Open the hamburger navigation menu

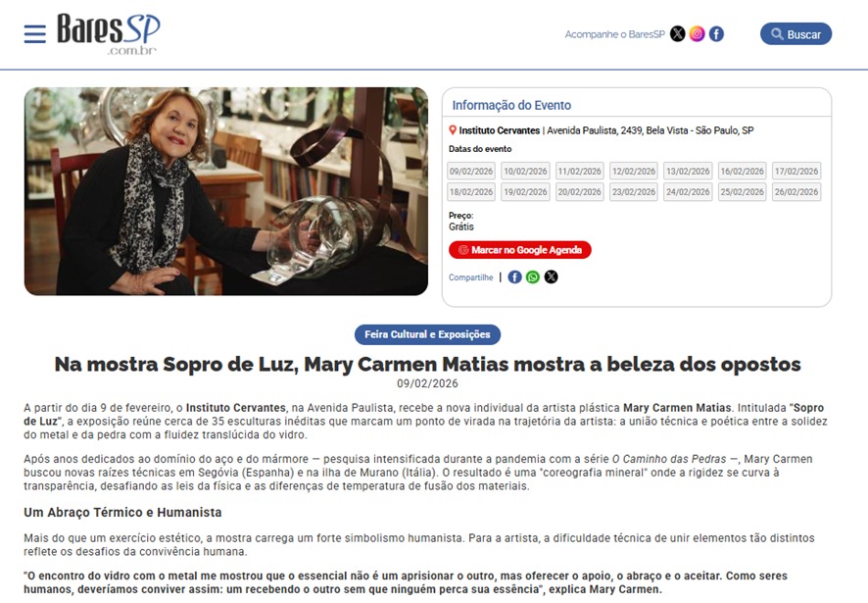[x=35, y=33]
